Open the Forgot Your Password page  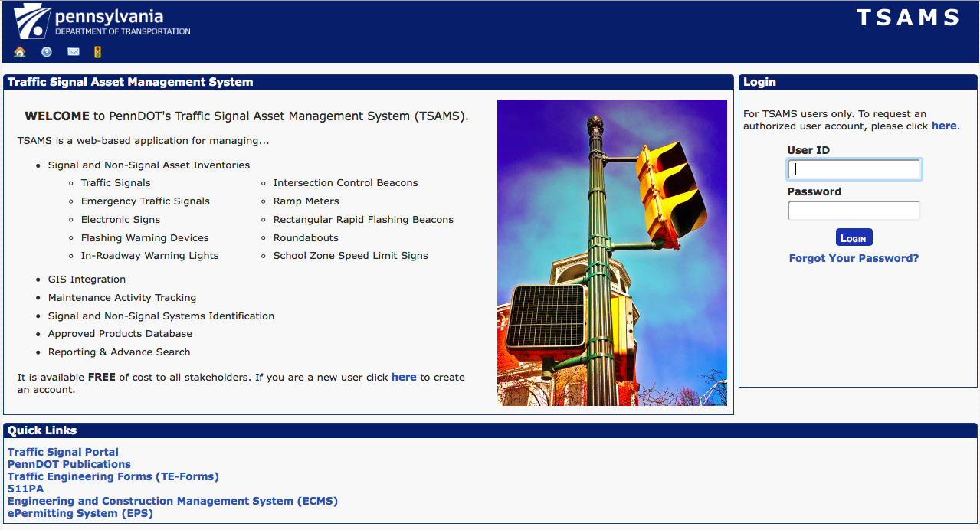853,258
